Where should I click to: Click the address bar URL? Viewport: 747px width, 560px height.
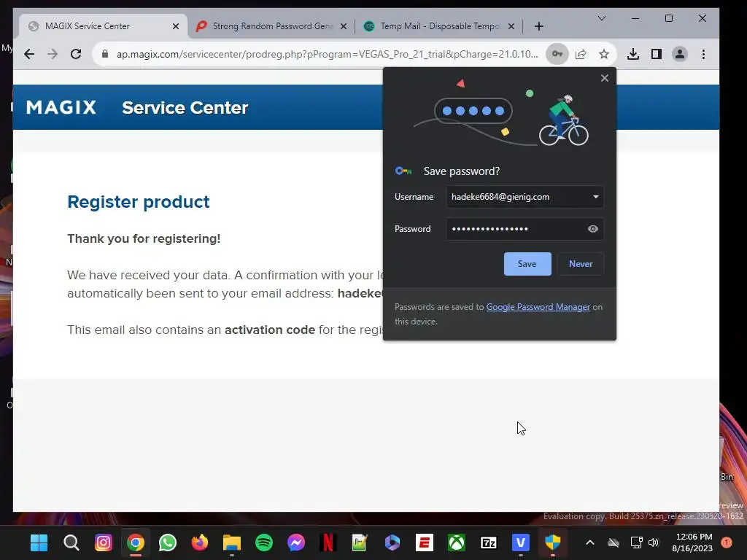(x=328, y=54)
